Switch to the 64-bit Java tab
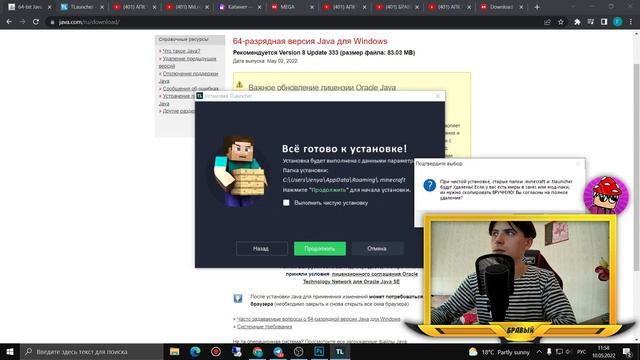640x360 pixels. [x=29, y=7]
